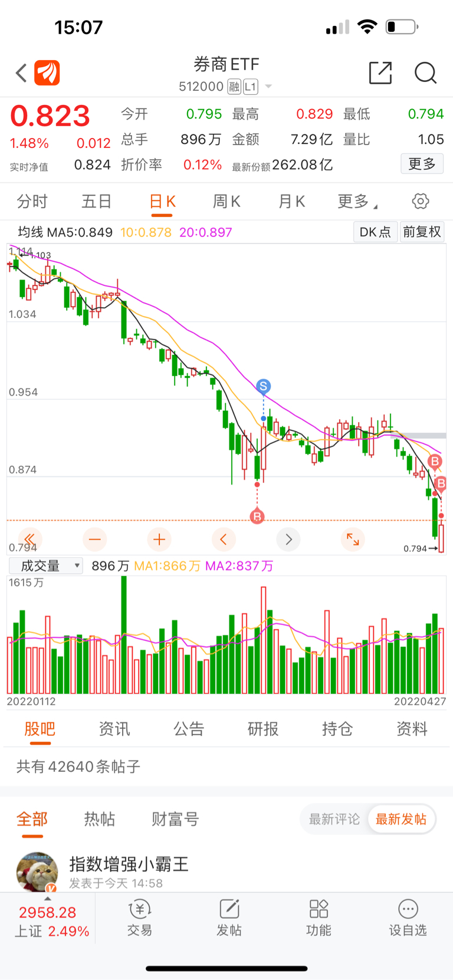Open the 交易 trade icon
The height and width of the screenshot is (980, 453).
click(x=140, y=918)
